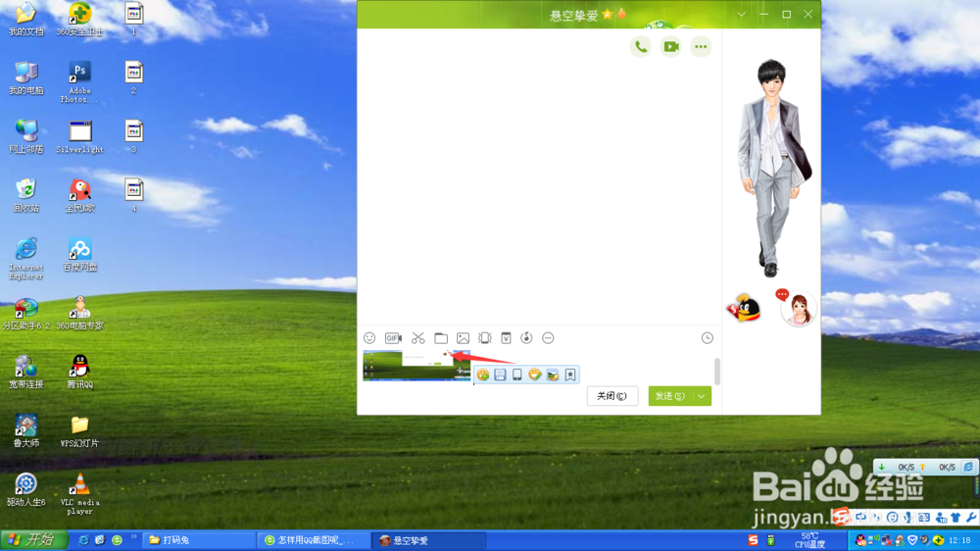This screenshot has height=551, width=980.
Task: Open the emoji face picker
Action: [x=369, y=338]
